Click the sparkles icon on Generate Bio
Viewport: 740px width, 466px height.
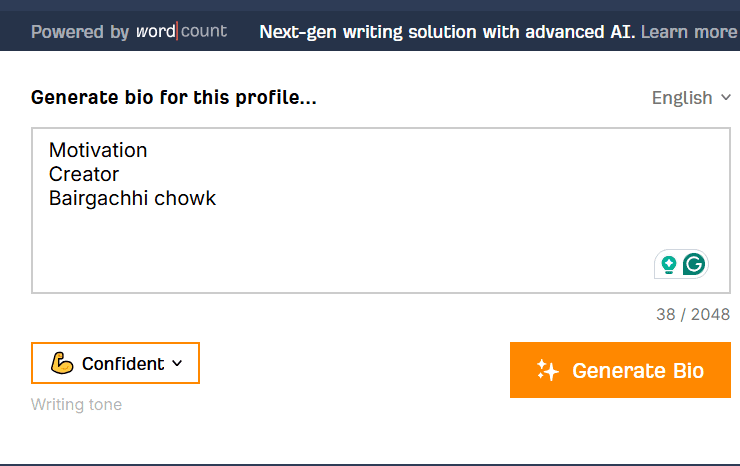point(547,371)
